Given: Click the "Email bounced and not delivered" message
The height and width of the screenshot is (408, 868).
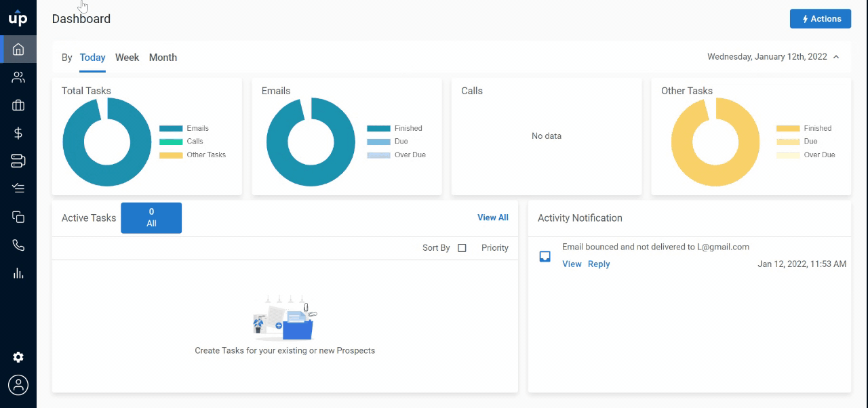Looking at the screenshot, I should (656, 247).
